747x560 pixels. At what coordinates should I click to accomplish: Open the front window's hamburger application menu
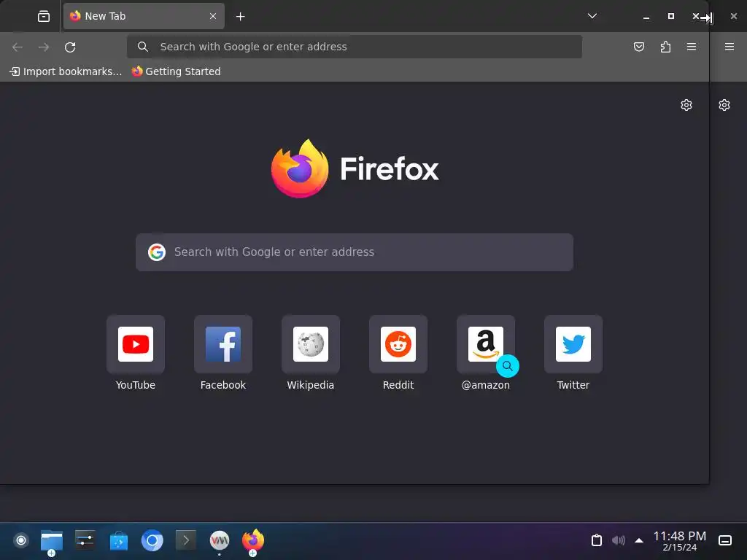click(x=692, y=47)
